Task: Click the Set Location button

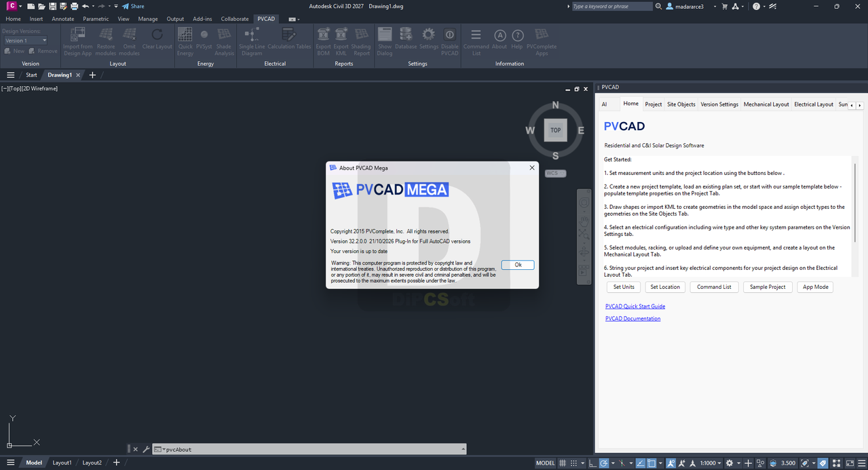Action: pyautogui.click(x=665, y=287)
